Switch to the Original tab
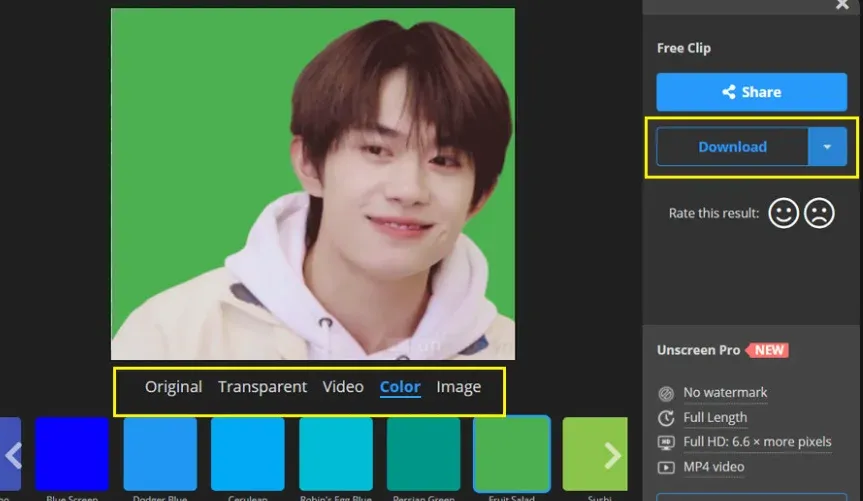The width and height of the screenshot is (863, 501). 173,387
